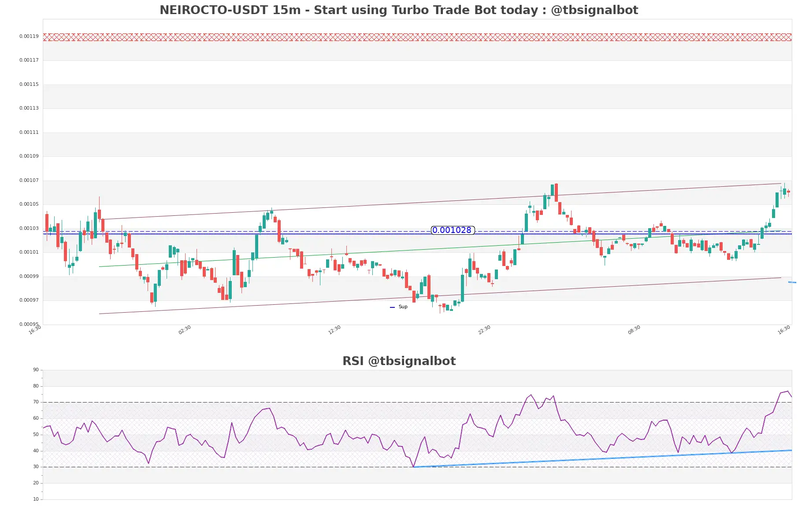Click the RSI 40 axis label
798x532 pixels.
point(36,451)
